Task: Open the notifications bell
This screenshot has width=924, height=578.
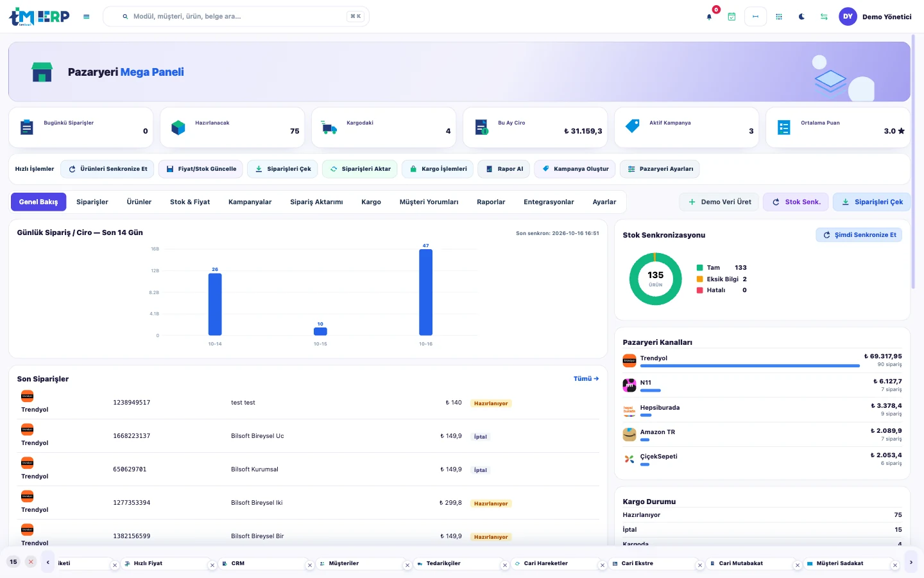Action: coord(709,17)
